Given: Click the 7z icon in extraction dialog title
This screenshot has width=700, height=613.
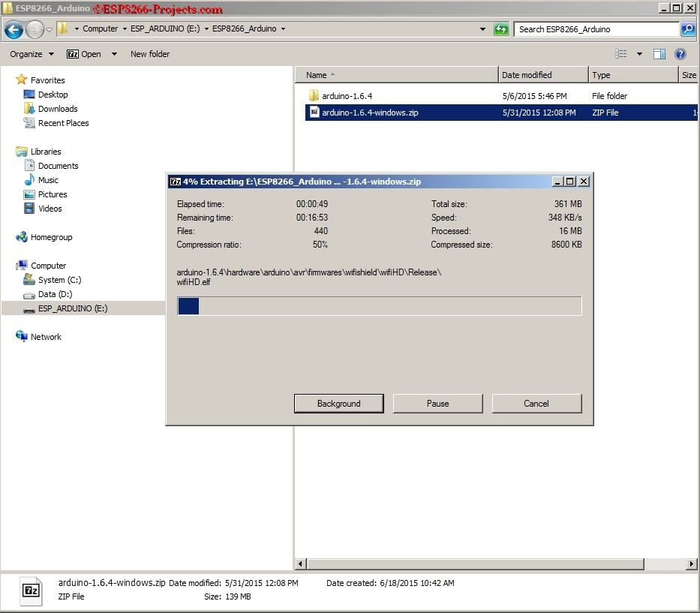Looking at the screenshot, I should pos(176,182).
